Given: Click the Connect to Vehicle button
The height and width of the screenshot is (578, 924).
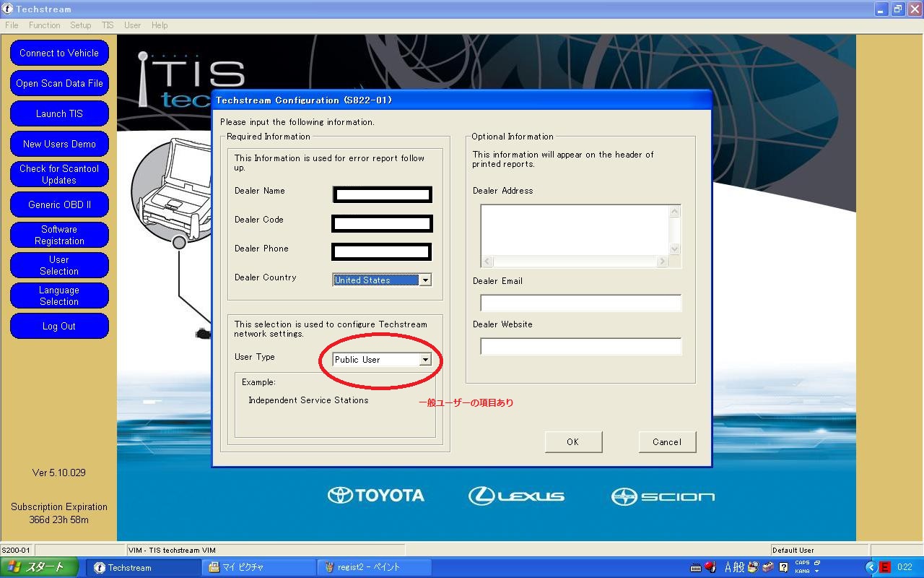Looking at the screenshot, I should pos(59,53).
